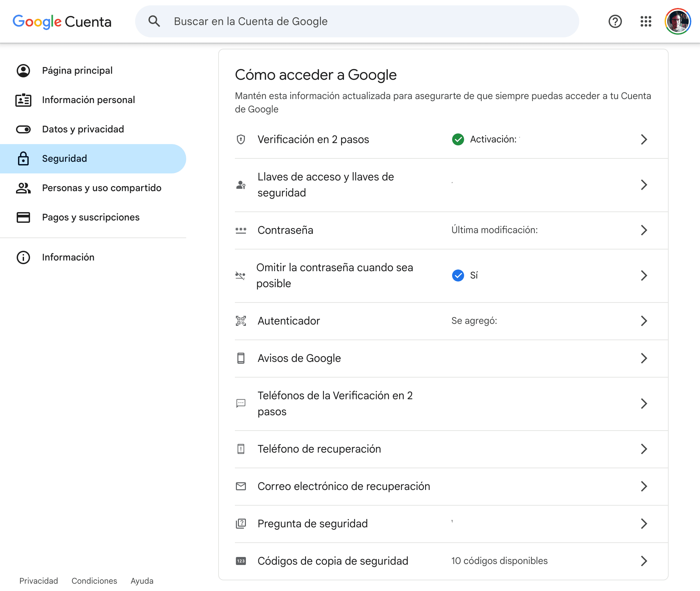
Task: Click the Buscar en la Cuenta search field
Action: 369,21
